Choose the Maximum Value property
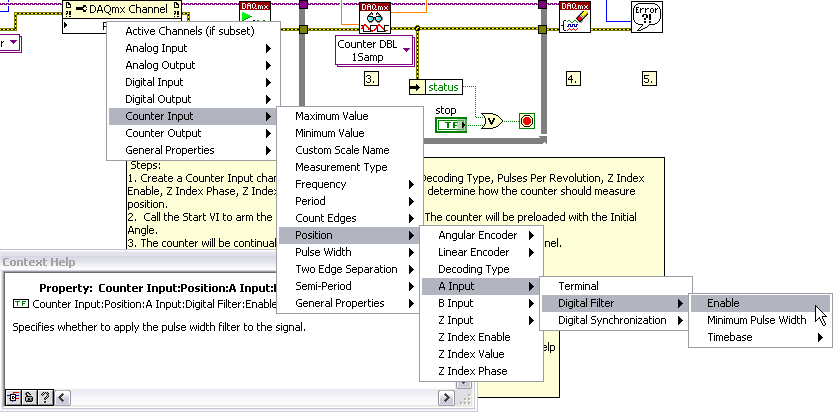Screen dimensions: 833x413 point(350,116)
